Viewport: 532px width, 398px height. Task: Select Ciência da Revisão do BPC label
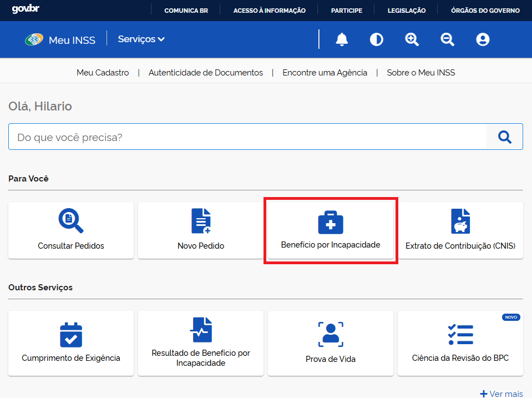pyautogui.click(x=460, y=358)
